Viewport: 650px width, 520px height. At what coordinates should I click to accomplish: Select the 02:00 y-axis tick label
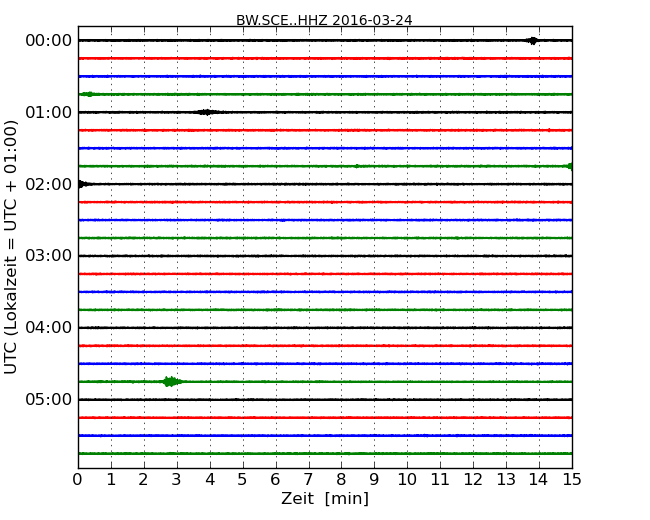48,184
